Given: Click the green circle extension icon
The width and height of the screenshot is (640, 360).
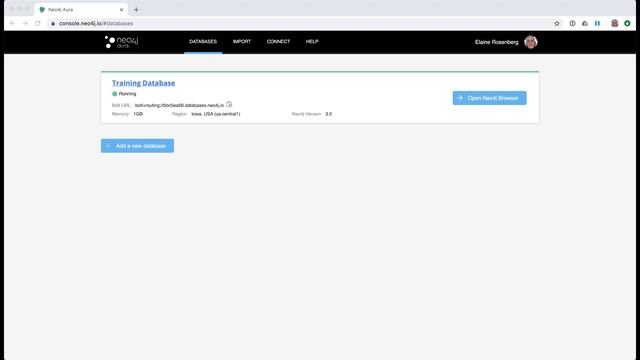Looking at the screenshot, I should pyautogui.click(x=627, y=23).
